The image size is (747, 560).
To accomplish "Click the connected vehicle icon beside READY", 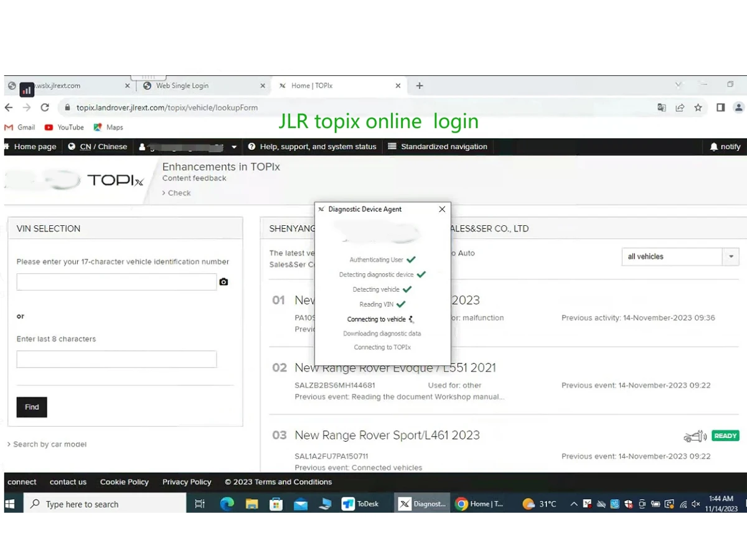I will [695, 436].
